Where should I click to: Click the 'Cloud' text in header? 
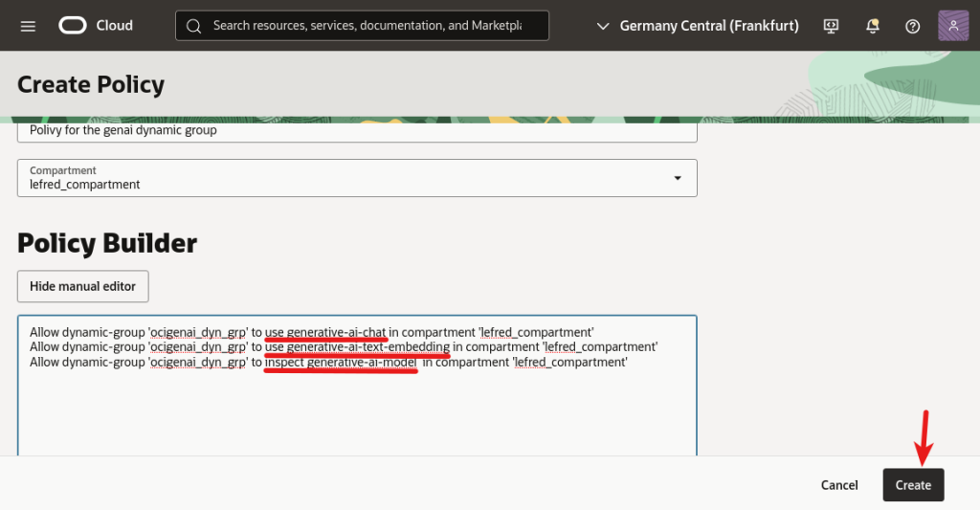[115, 26]
